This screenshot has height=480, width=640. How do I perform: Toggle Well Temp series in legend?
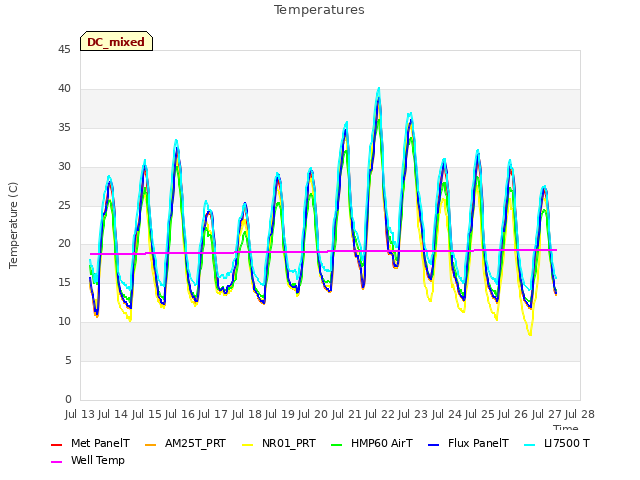click(x=88, y=460)
